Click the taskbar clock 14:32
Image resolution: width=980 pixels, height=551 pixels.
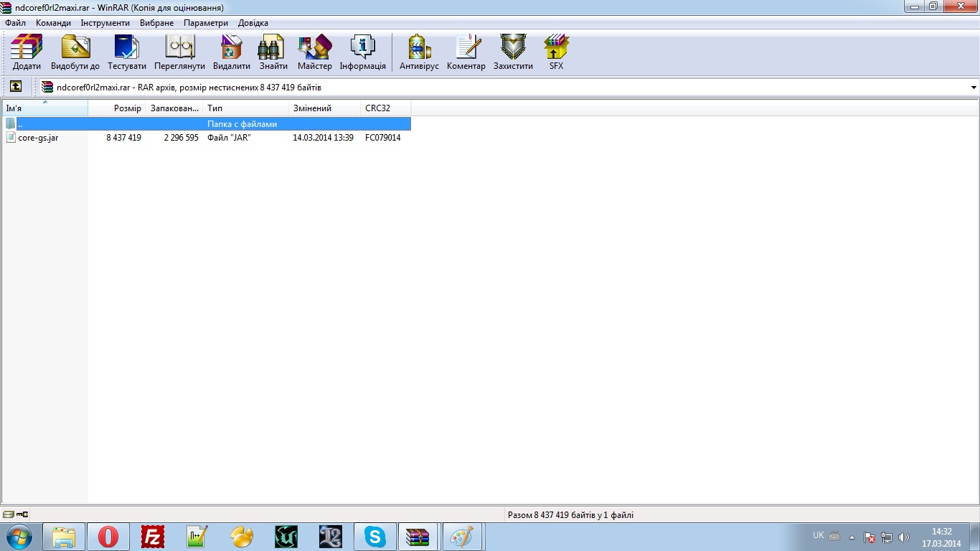point(941,532)
